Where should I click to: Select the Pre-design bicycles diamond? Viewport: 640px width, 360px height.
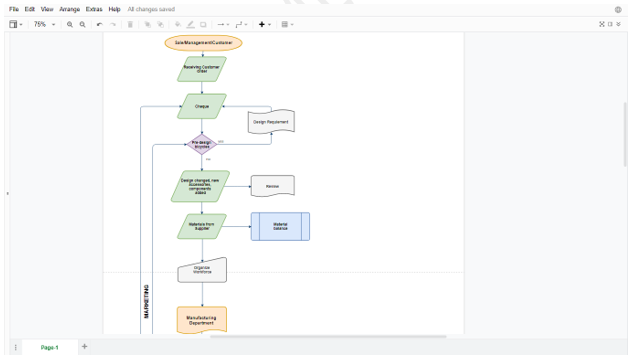(x=202, y=144)
